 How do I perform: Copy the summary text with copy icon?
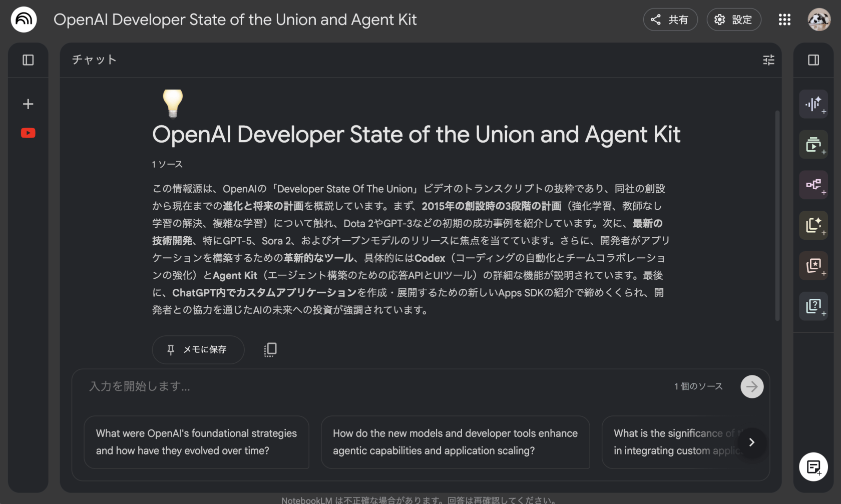click(270, 349)
